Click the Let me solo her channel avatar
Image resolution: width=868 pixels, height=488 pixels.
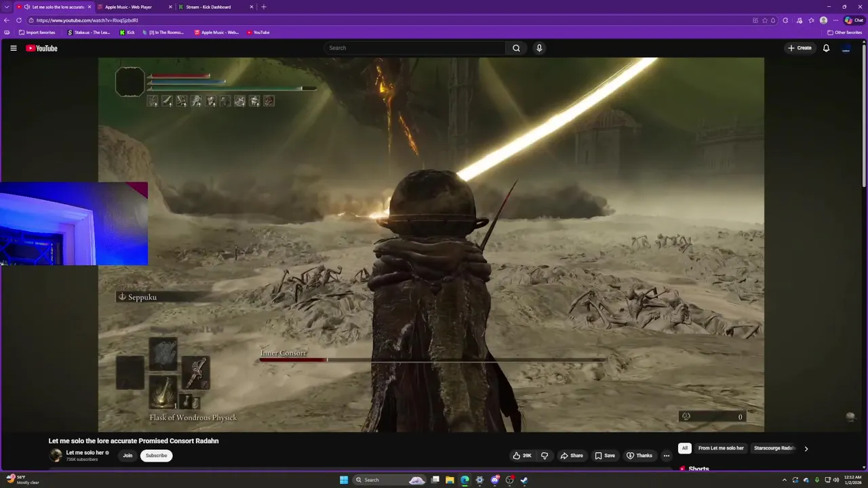[56, 455]
